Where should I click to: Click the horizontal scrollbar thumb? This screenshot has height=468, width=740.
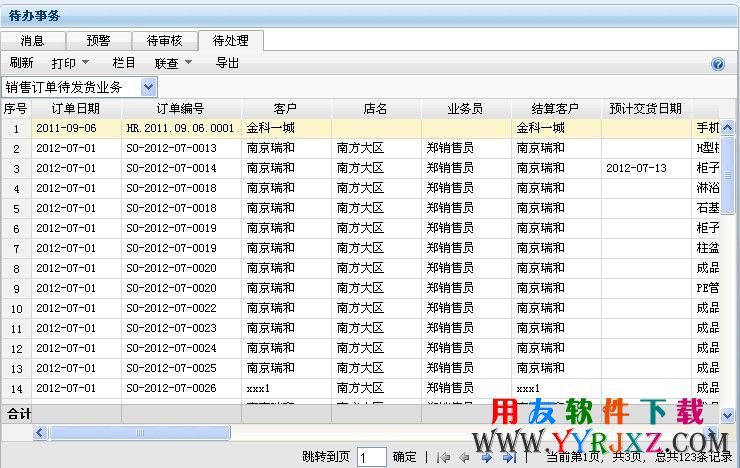tap(140, 432)
